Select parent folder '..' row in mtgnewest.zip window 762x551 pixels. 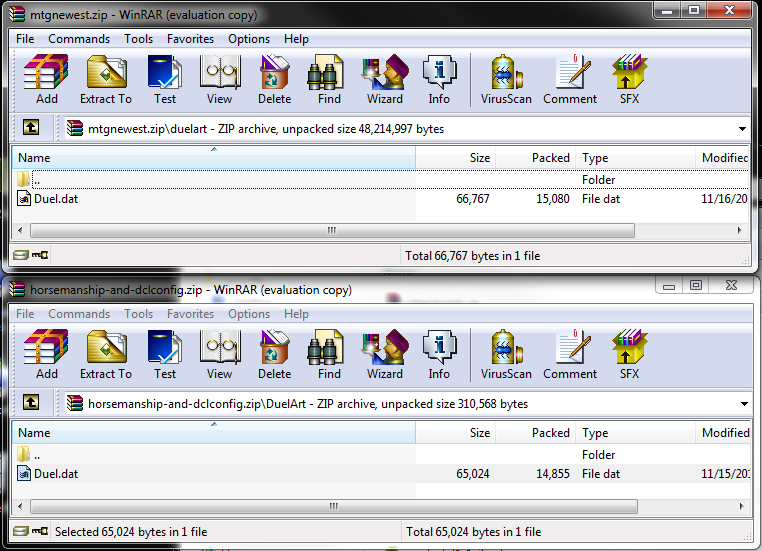(x=381, y=180)
